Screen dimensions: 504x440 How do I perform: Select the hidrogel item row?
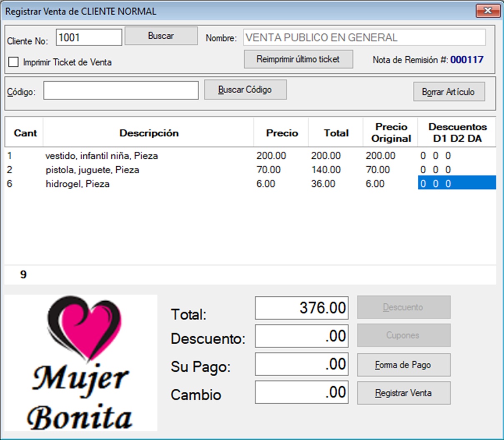(78, 184)
